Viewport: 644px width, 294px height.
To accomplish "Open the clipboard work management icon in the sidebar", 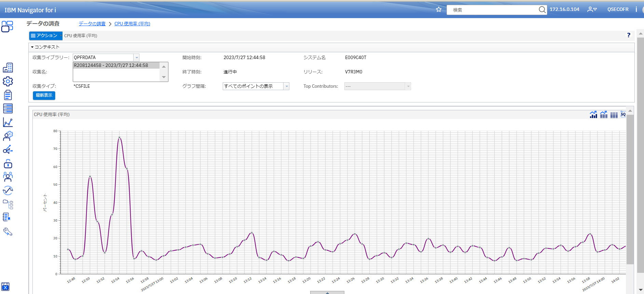I will point(8,95).
